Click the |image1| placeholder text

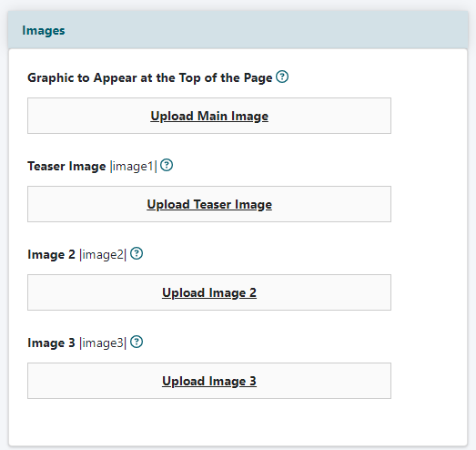[x=134, y=167]
